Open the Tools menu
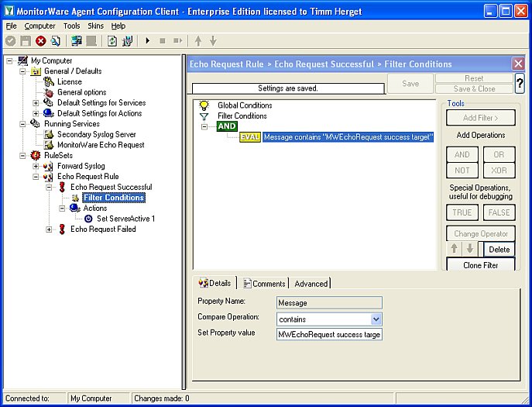The width and height of the screenshot is (532, 407). pyautogui.click(x=71, y=26)
